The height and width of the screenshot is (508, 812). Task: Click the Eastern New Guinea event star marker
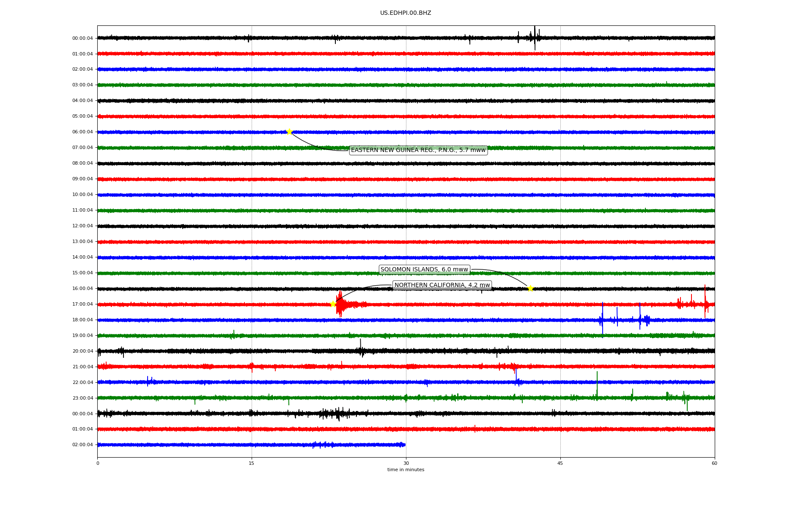(289, 132)
